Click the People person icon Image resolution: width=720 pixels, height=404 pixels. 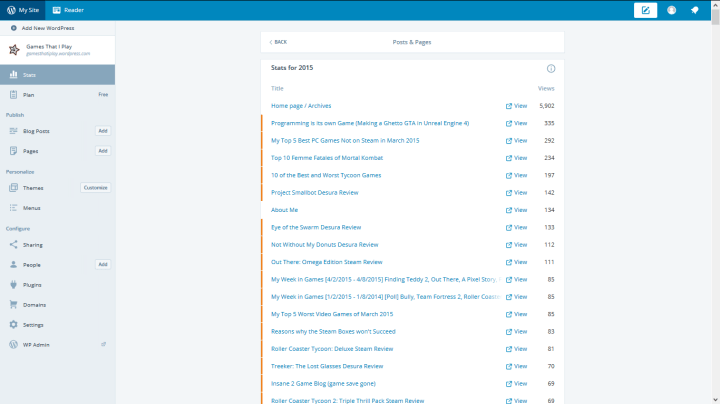tap(13, 264)
